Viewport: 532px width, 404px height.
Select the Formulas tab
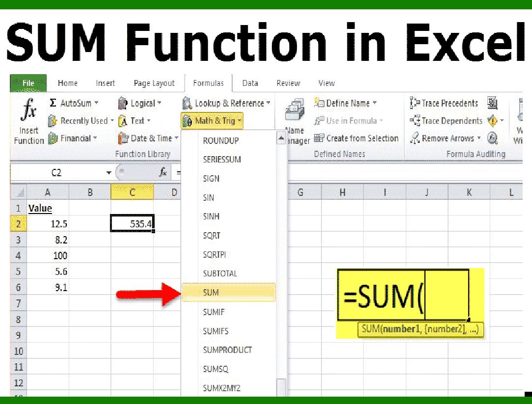coord(208,83)
